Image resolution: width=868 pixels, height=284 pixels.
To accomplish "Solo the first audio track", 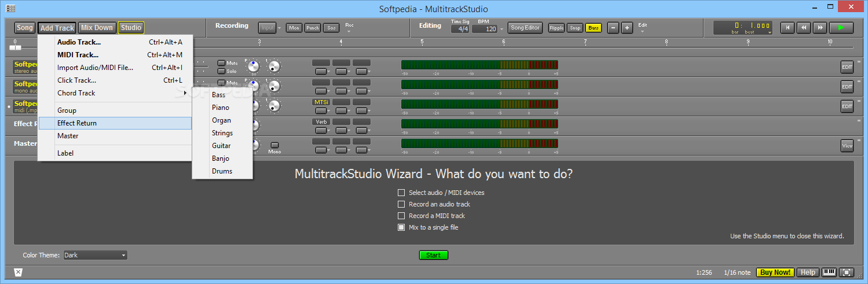I will tap(222, 71).
